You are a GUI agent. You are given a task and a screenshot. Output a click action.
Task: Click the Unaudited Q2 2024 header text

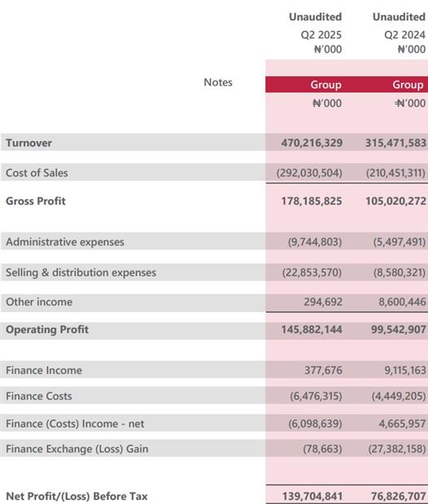pyautogui.click(x=399, y=25)
